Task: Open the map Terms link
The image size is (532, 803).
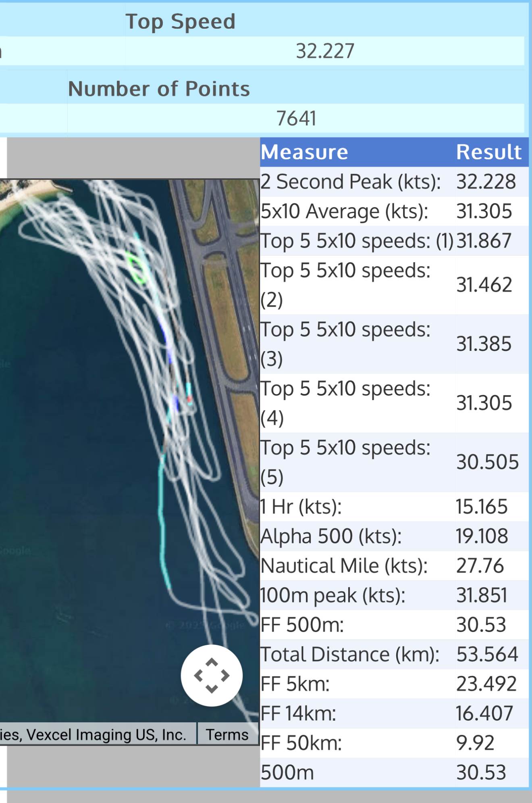Action: point(227,735)
